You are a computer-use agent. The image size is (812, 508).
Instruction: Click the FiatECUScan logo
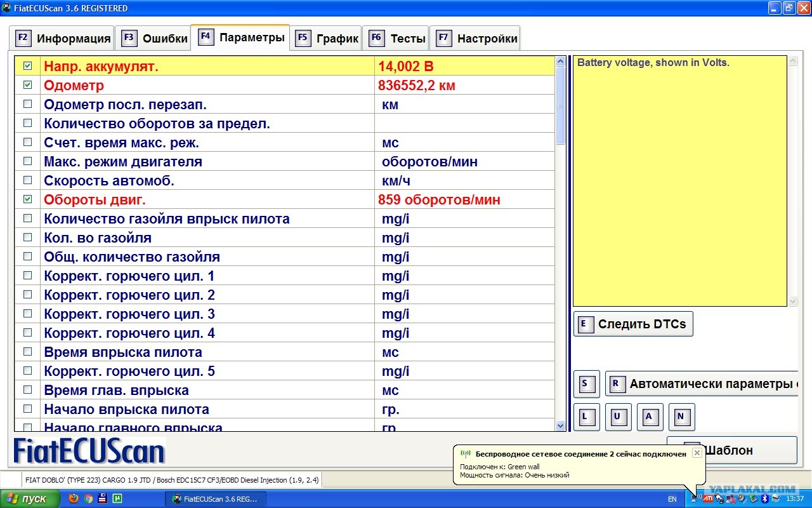tap(89, 451)
